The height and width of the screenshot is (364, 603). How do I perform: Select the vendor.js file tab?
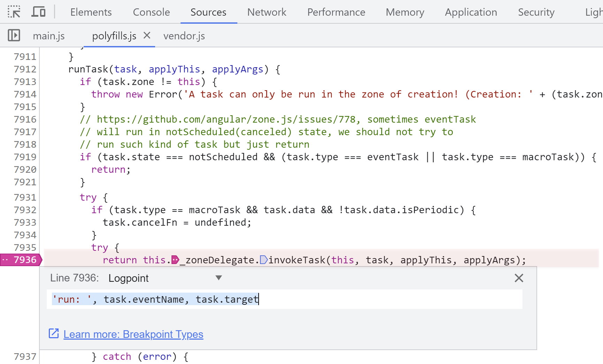(184, 36)
